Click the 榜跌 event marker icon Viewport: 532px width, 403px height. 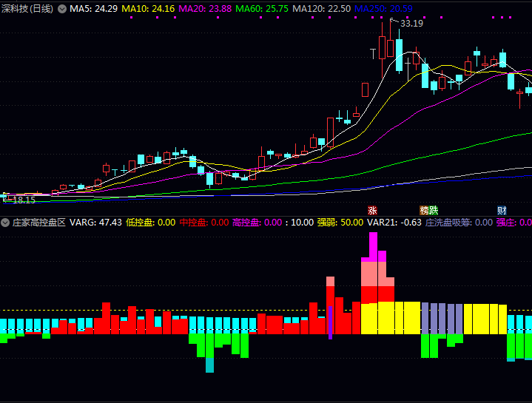pyautogui.click(x=428, y=211)
